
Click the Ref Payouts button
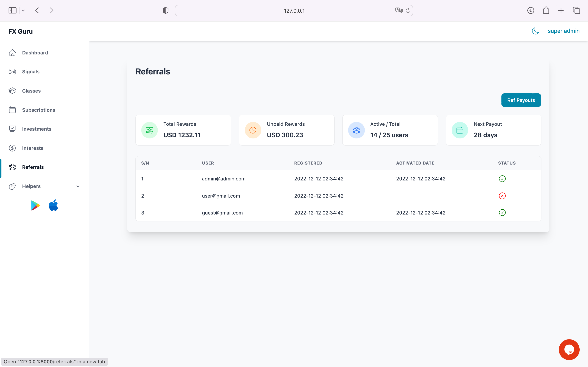point(521,100)
